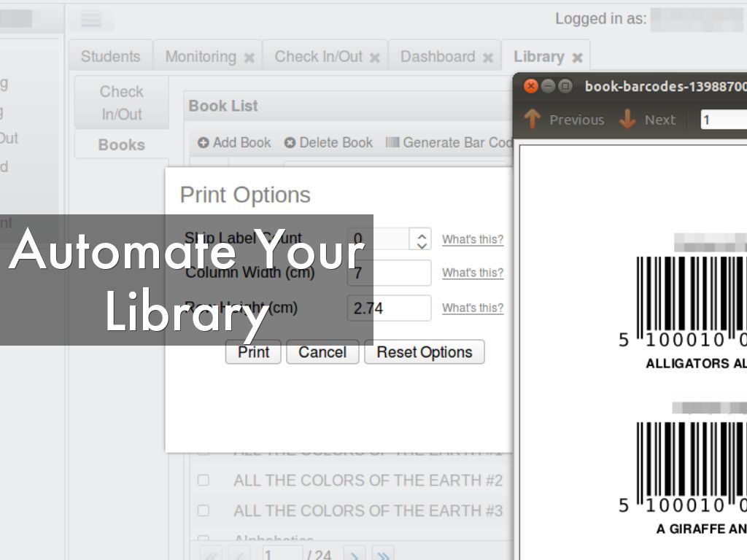Click the Add Book plus icon
The image size is (747, 560).
point(204,143)
